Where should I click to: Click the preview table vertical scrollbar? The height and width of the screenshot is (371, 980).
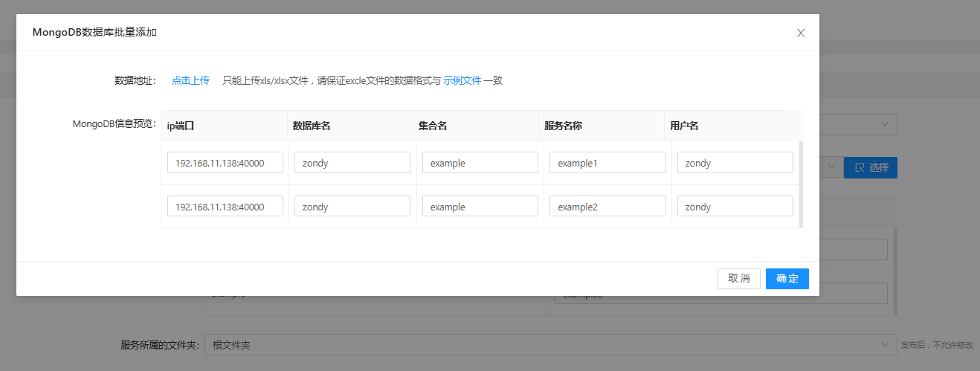pyautogui.click(x=801, y=184)
